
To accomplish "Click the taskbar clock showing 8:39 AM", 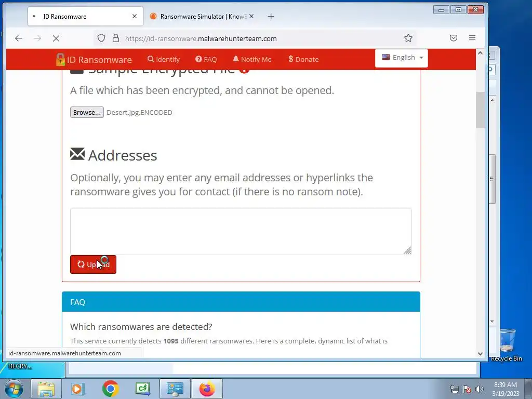I will pos(506,389).
